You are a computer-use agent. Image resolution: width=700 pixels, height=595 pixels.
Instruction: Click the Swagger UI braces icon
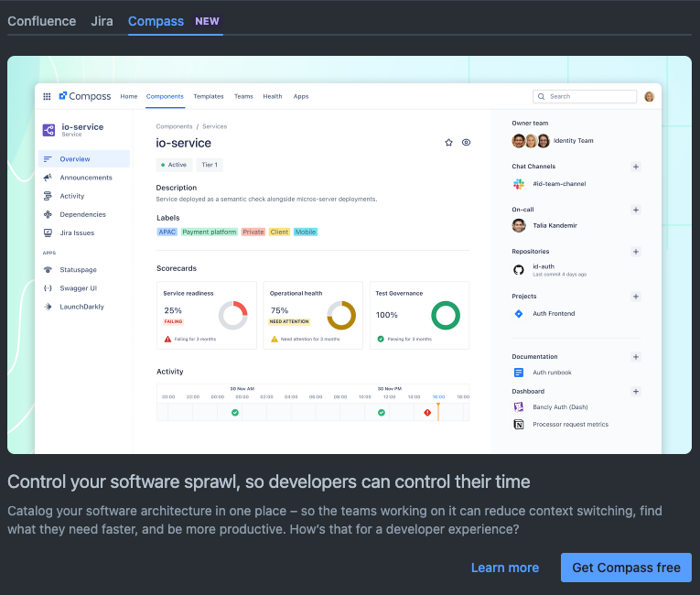[x=48, y=288]
